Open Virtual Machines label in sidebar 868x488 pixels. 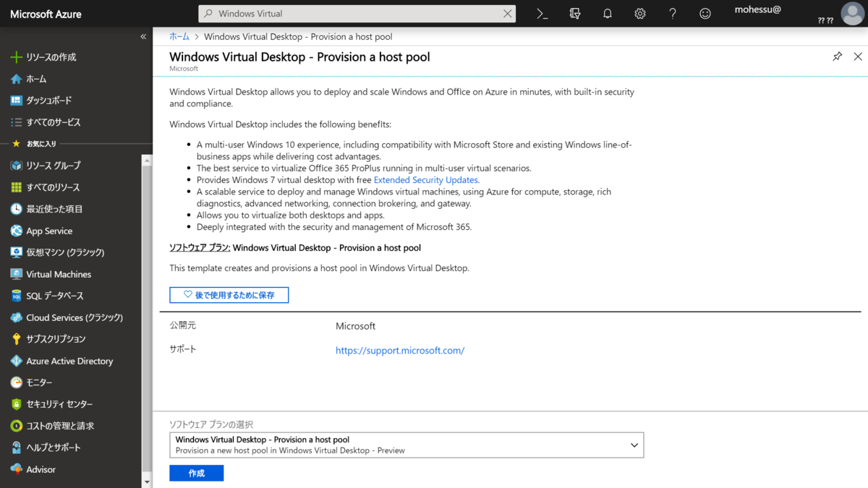click(x=59, y=274)
